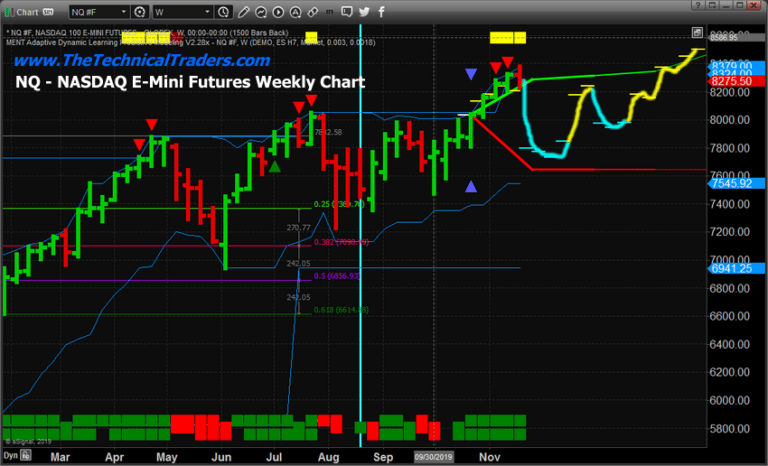Image resolution: width=768 pixels, height=466 pixels.
Task: Open the help question mark button
Action: click(698, 5)
